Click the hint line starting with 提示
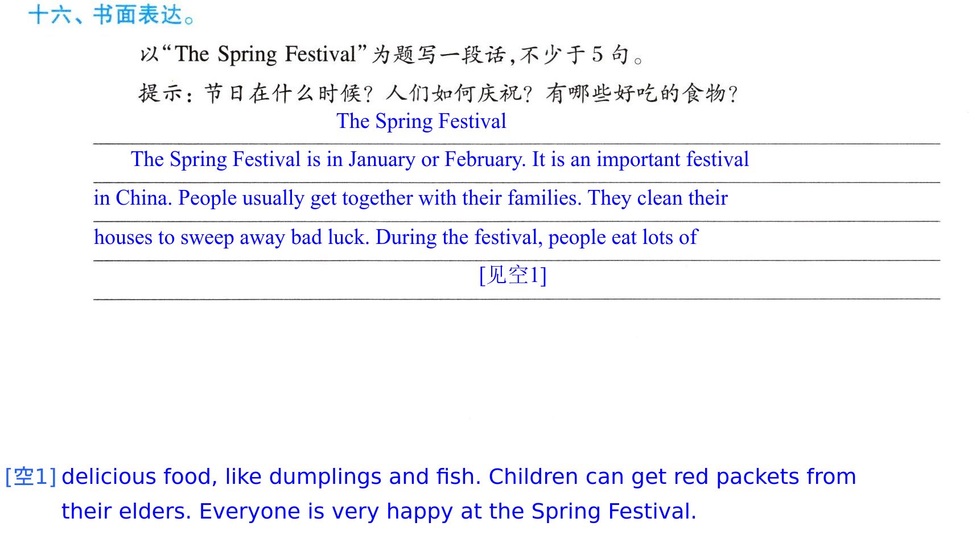980x543 pixels. click(x=438, y=93)
